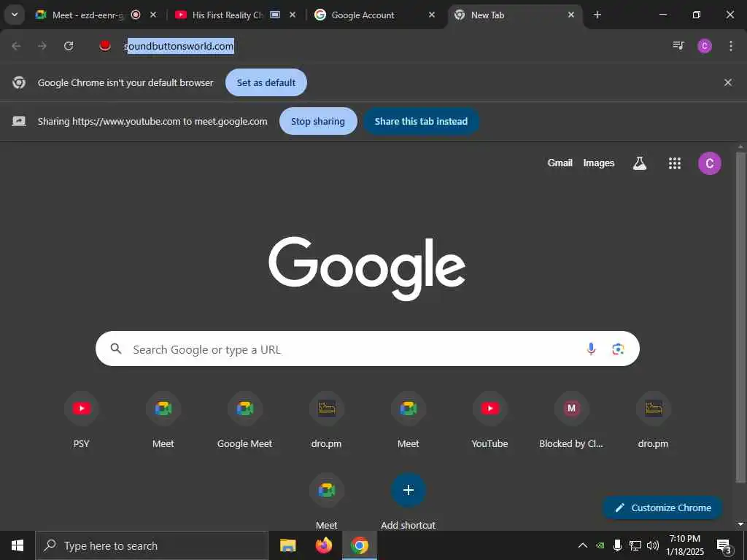747x560 pixels.
Task: Open Firefox from taskbar
Action: (x=324, y=545)
